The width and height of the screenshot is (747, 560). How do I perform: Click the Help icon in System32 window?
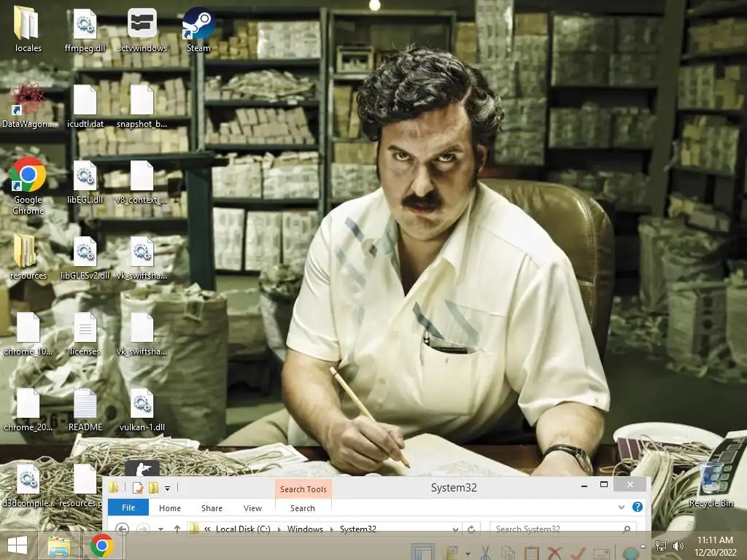click(638, 507)
